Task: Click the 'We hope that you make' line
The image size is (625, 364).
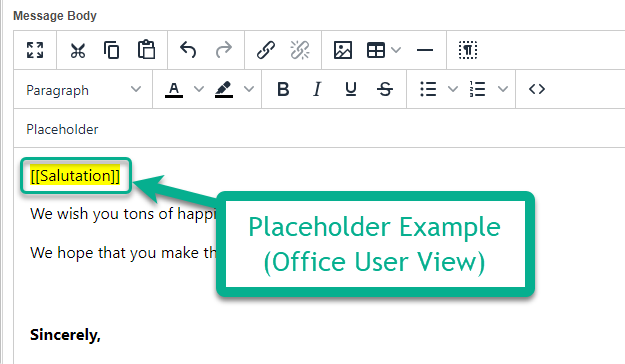Action: [124, 253]
